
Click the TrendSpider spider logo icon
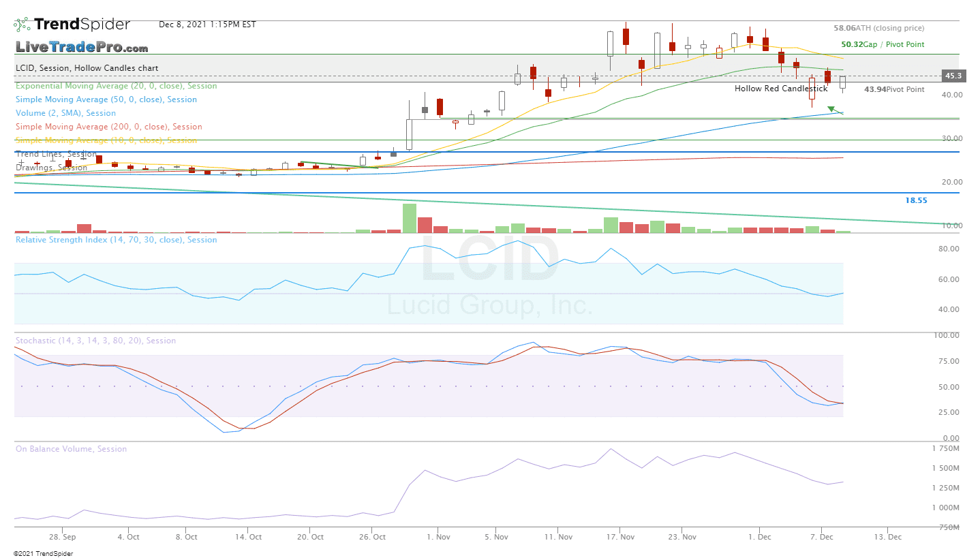click(20, 23)
